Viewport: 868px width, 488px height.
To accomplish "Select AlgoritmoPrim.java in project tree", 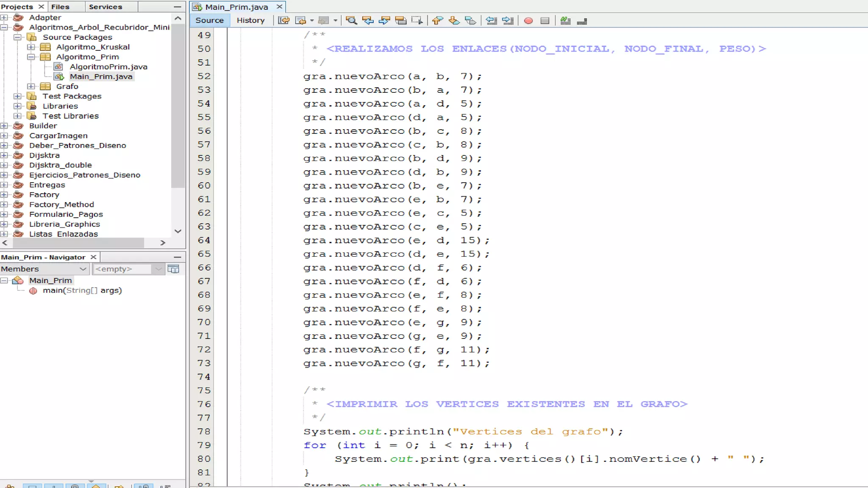I will click(x=108, y=67).
